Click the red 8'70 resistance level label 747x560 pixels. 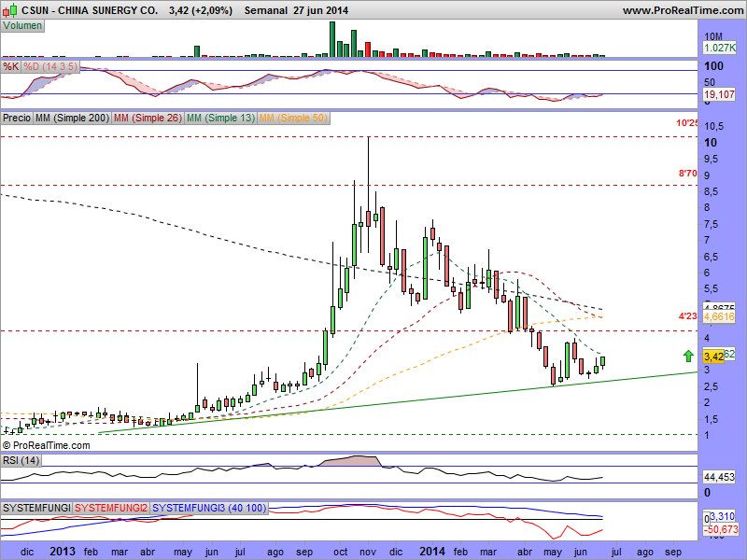coord(688,174)
